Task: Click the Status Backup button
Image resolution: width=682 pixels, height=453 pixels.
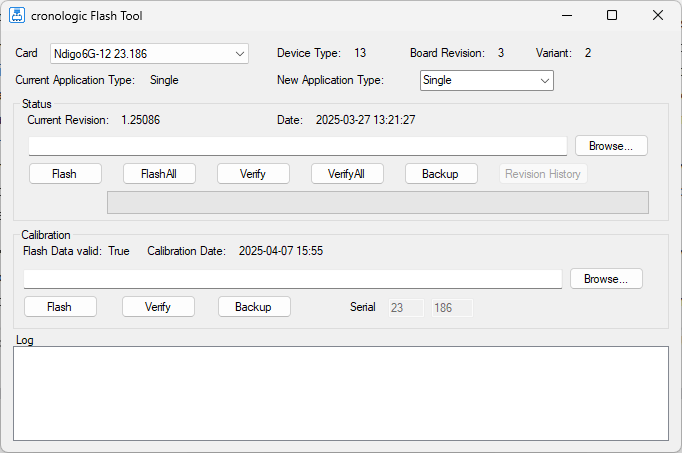Action: pos(441,174)
